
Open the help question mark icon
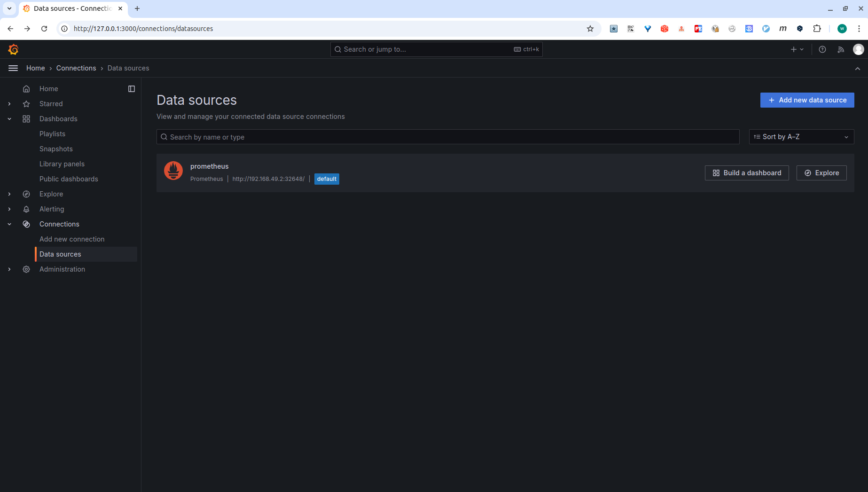point(822,49)
